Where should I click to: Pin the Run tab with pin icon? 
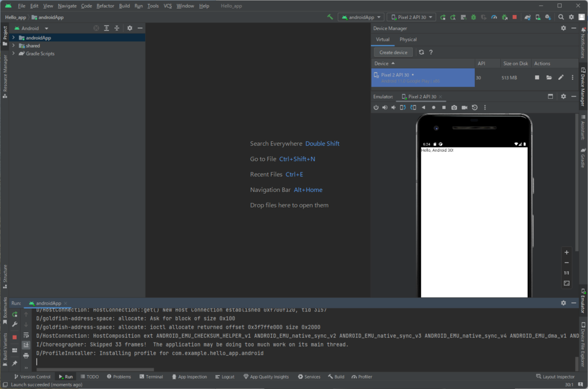[15, 363]
